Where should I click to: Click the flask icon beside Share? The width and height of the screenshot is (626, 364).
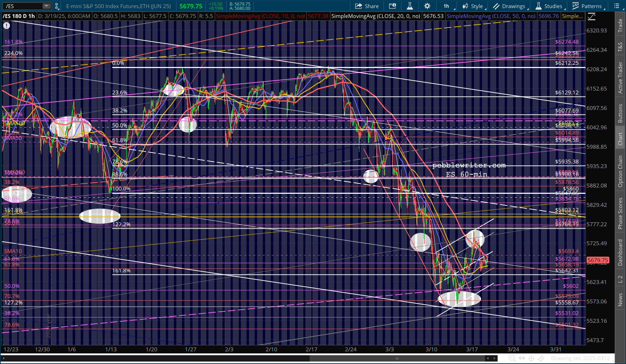(410, 6)
